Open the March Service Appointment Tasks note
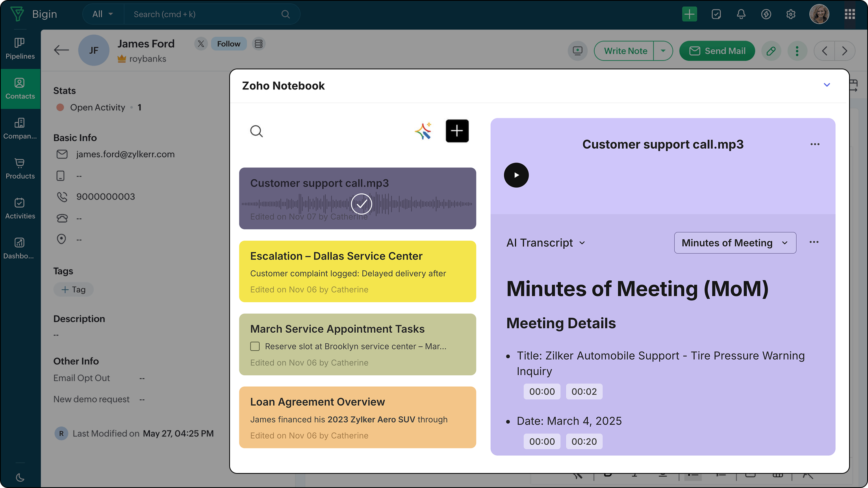868x488 pixels. 358,344
